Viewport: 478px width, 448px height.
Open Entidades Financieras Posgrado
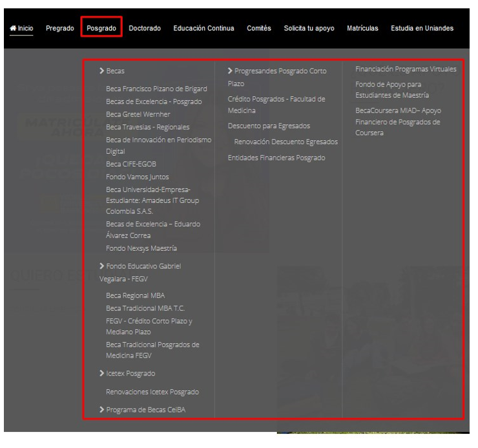(x=276, y=158)
